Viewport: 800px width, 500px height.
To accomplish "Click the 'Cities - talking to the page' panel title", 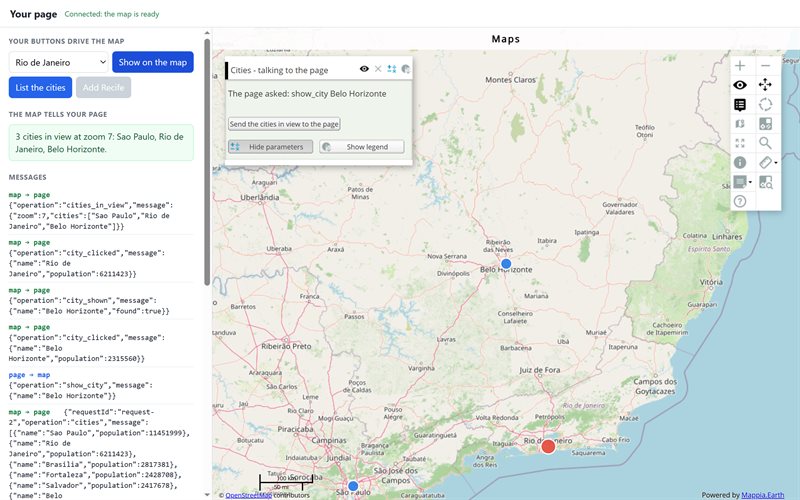I will point(279,70).
